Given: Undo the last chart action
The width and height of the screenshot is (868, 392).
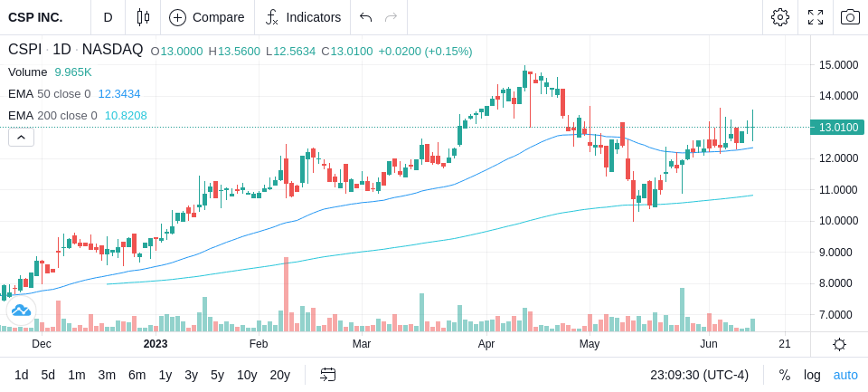Looking at the screenshot, I should click(365, 17).
